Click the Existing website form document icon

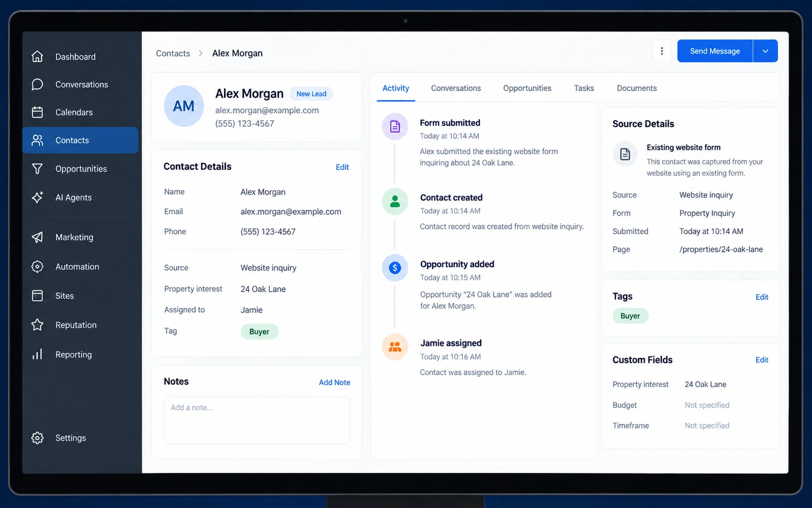click(x=625, y=154)
